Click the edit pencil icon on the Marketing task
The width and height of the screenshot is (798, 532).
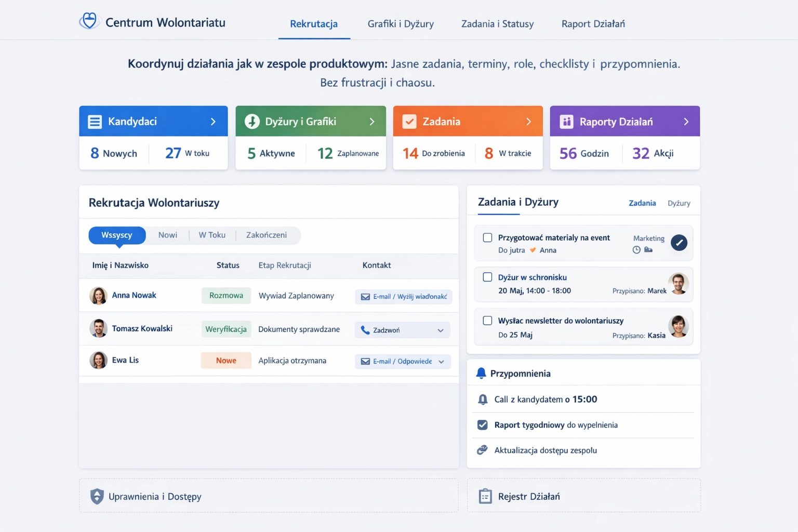679,242
